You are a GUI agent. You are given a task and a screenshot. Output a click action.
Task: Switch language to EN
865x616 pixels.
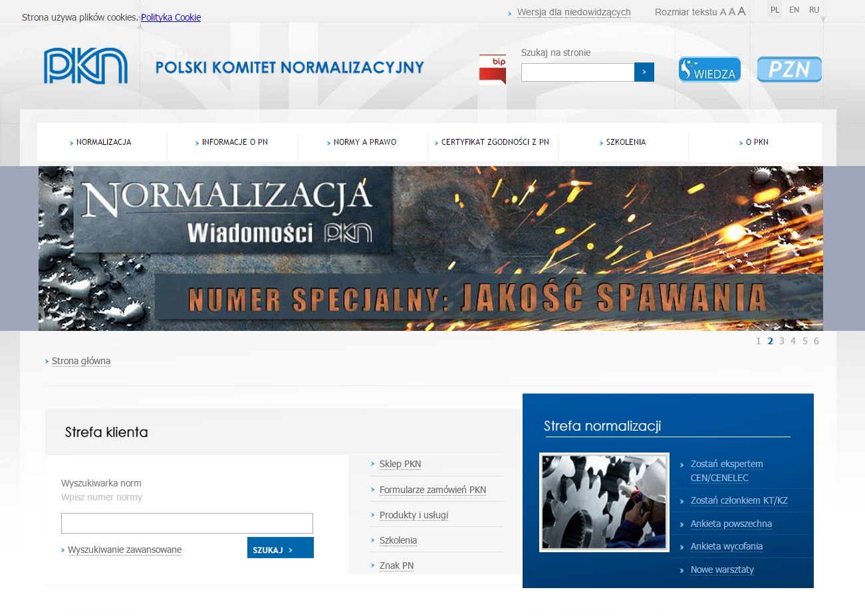(795, 10)
